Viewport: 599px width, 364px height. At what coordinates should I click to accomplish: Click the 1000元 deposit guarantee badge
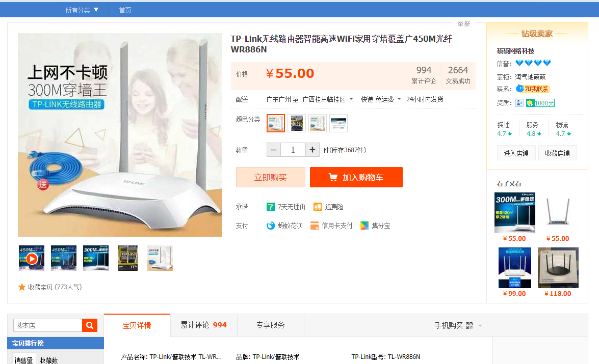pos(540,103)
